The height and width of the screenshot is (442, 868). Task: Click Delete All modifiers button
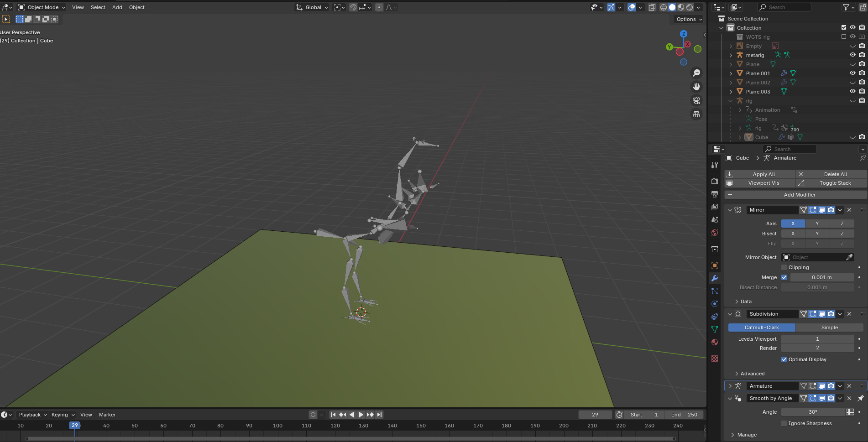pos(831,174)
